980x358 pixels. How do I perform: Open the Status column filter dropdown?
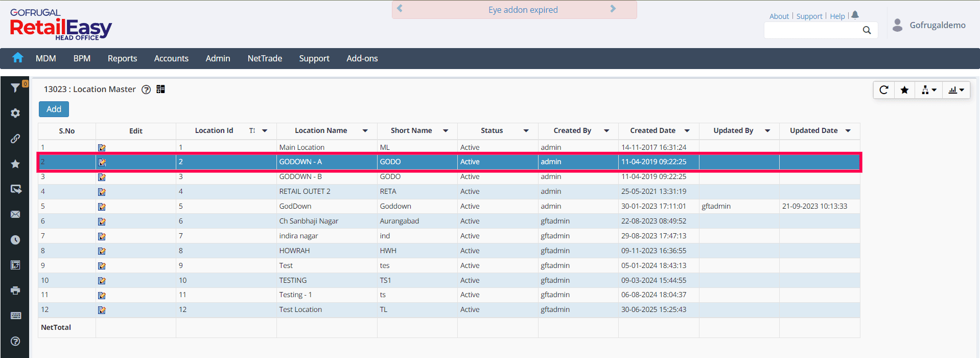pos(526,131)
